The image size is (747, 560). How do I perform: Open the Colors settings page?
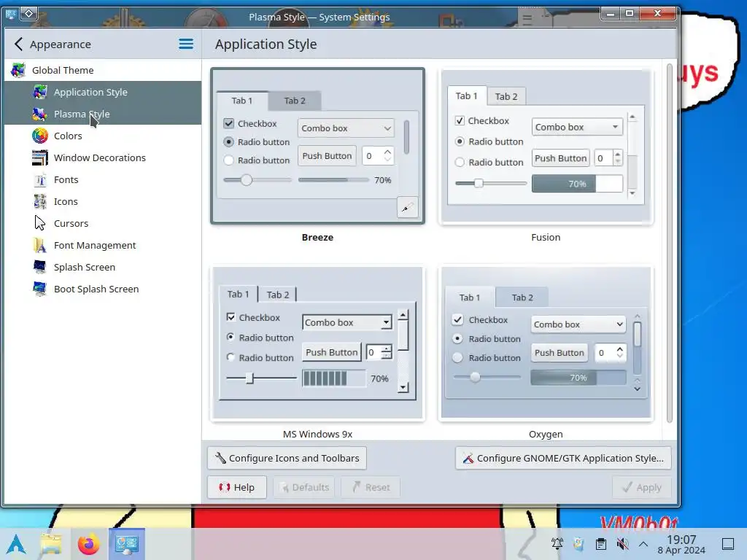102,136
